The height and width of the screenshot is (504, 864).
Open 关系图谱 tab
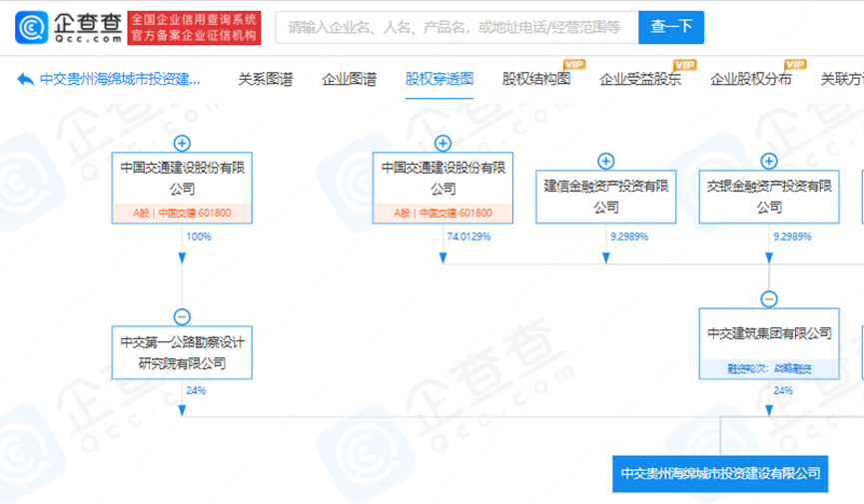pos(265,79)
